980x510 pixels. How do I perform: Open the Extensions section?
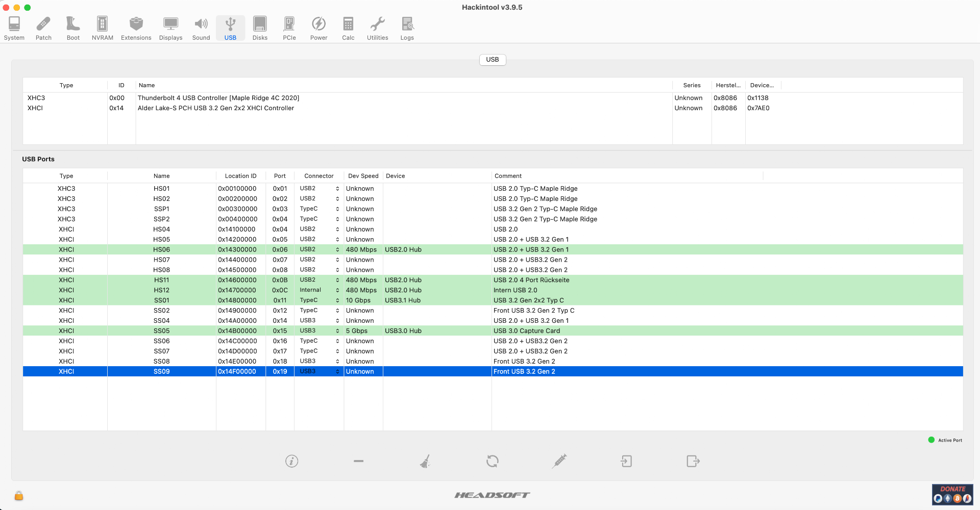pyautogui.click(x=136, y=28)
